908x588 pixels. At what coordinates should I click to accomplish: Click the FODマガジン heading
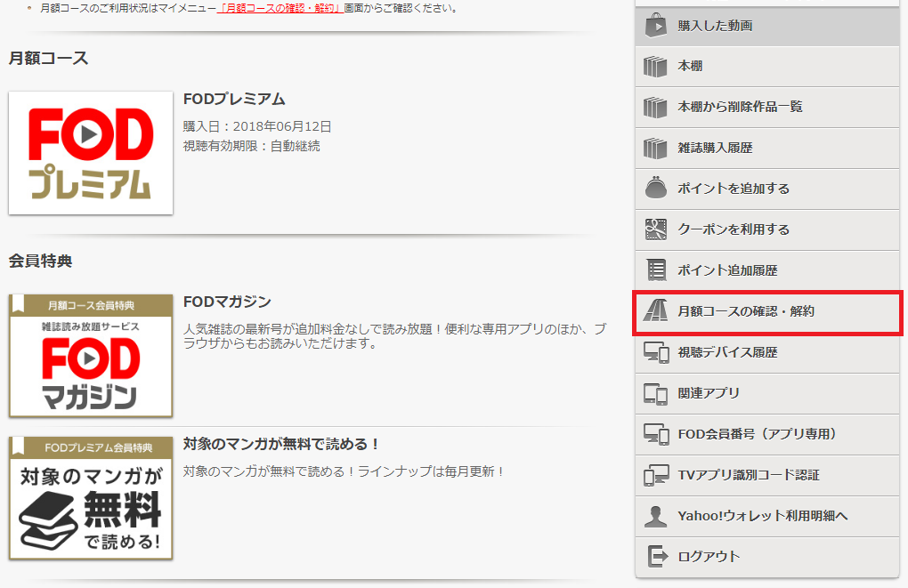tap(227, 302)
